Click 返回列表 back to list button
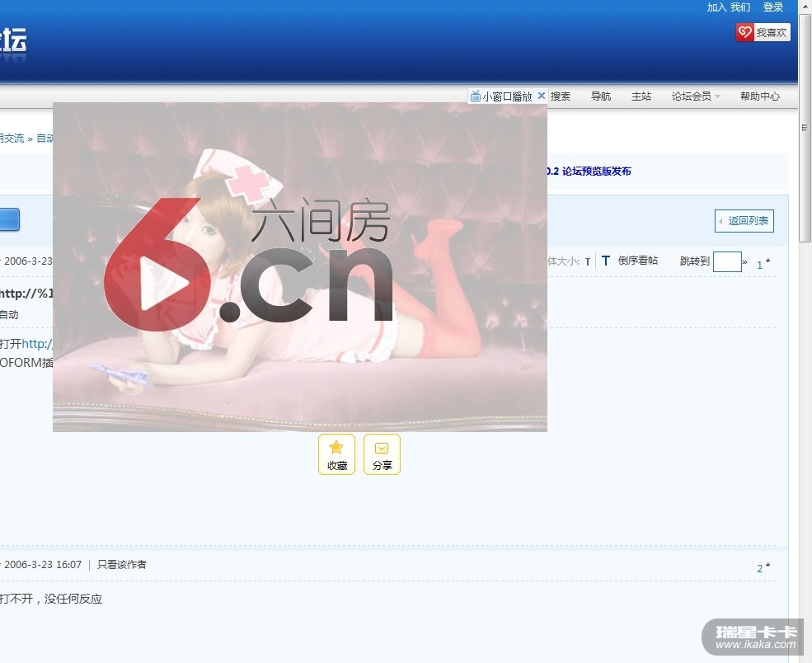 pyautogui.click(x=744, y=221)
